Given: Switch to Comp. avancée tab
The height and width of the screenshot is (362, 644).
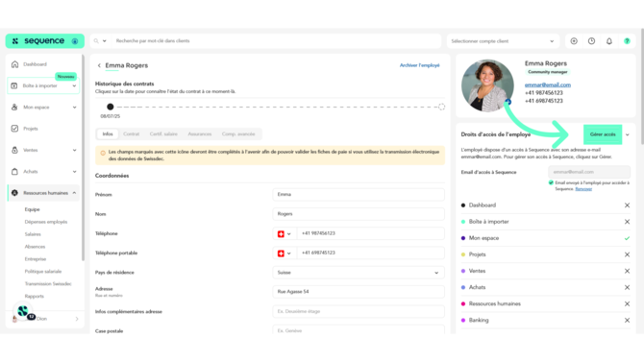Looking at the screenshot, I should [x=238, y=134].
